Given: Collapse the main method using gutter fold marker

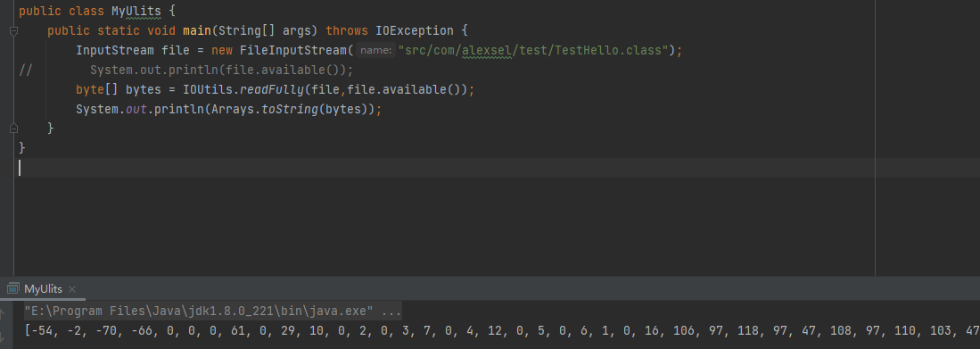Looking at the screenshot, I should (13, 30).
